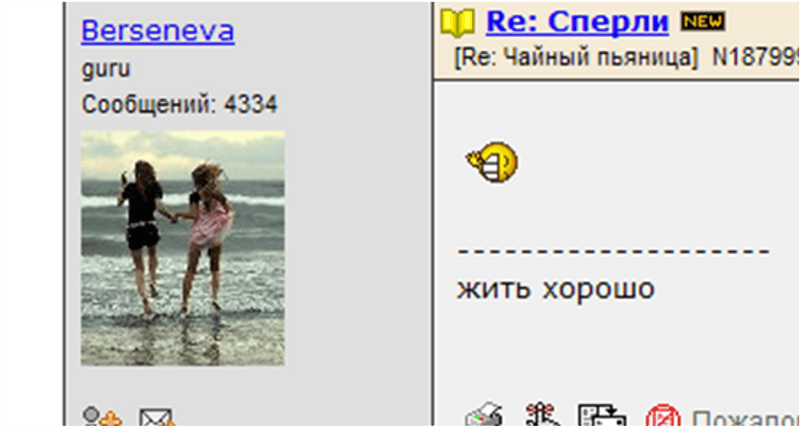Click the pin reminder icon under the post
This screenshot has width=800, height=427.
tap(540, 414)
